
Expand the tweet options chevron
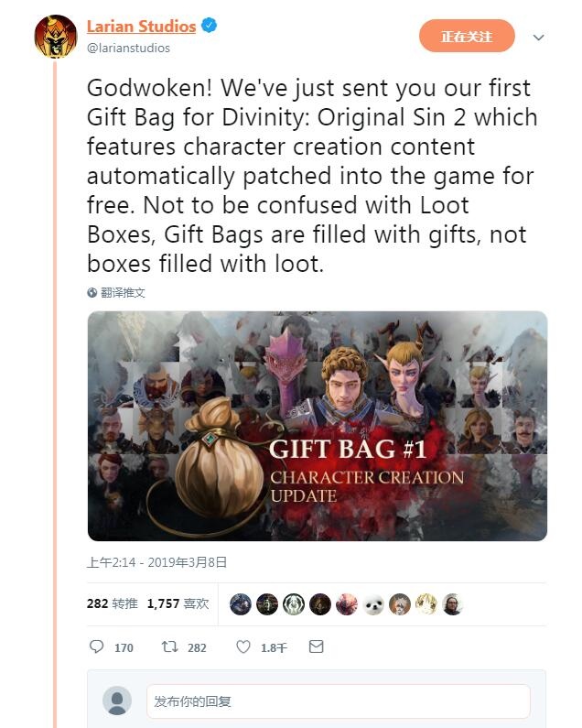pyautogui.click(x=538, y=38)
